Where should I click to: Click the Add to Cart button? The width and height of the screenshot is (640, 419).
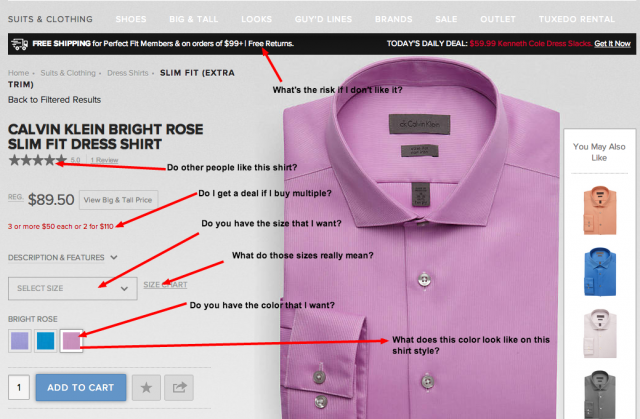(81, 387)
